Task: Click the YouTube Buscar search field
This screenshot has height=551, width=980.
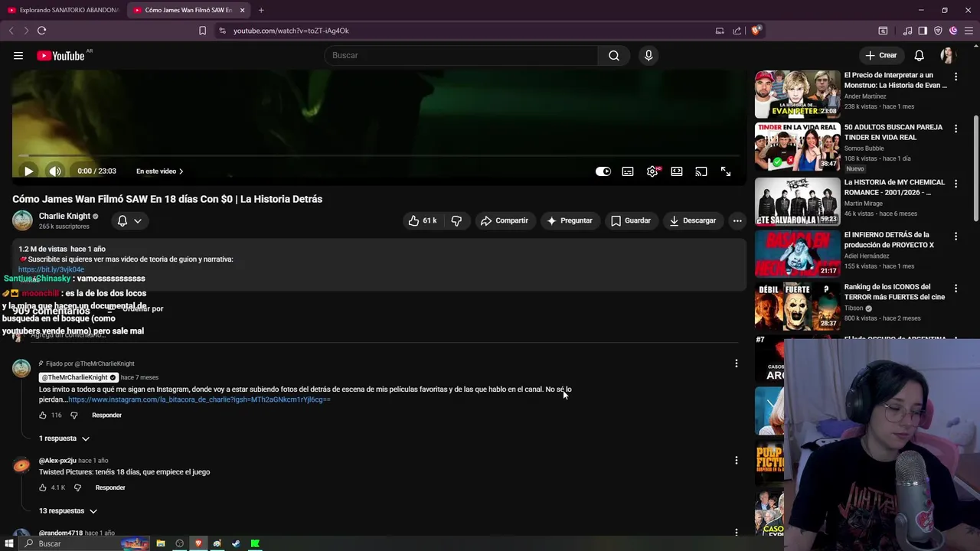Action: [461, 55]
